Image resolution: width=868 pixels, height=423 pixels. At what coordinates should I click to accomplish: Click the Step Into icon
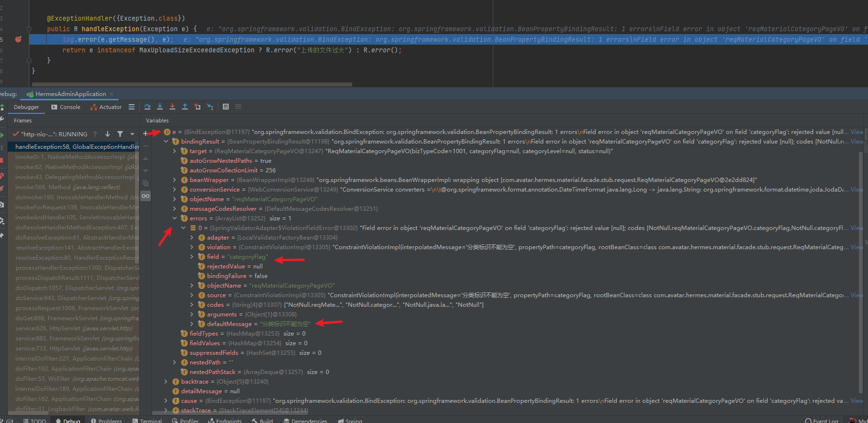pos(160,107)
